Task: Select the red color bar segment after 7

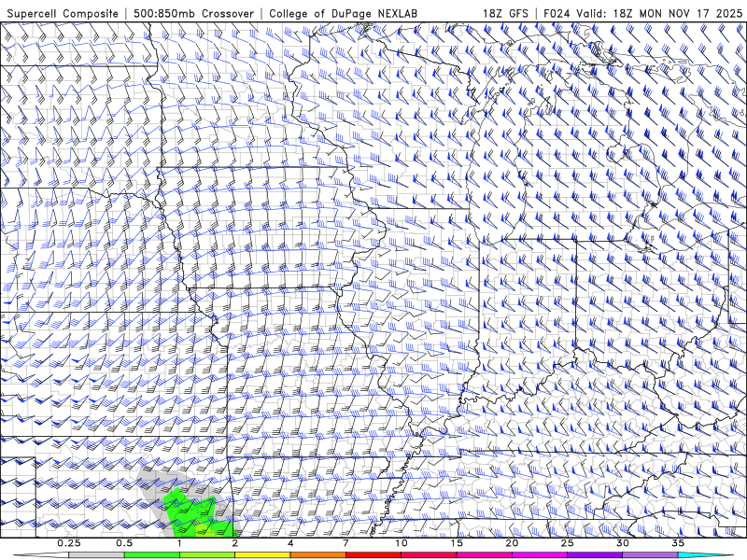Action: [x=373, y=555]
